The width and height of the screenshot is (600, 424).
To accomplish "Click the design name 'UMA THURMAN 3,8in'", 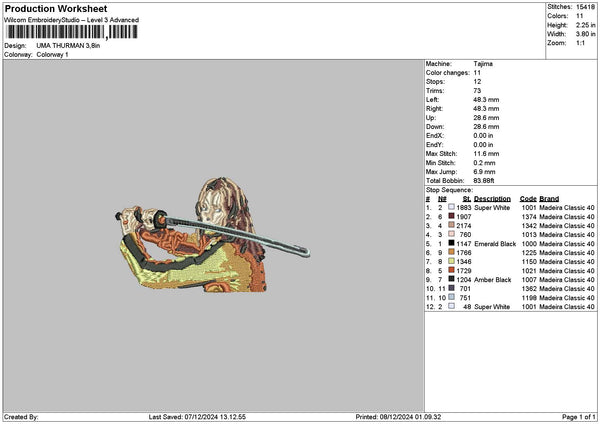I will (68, 46).
